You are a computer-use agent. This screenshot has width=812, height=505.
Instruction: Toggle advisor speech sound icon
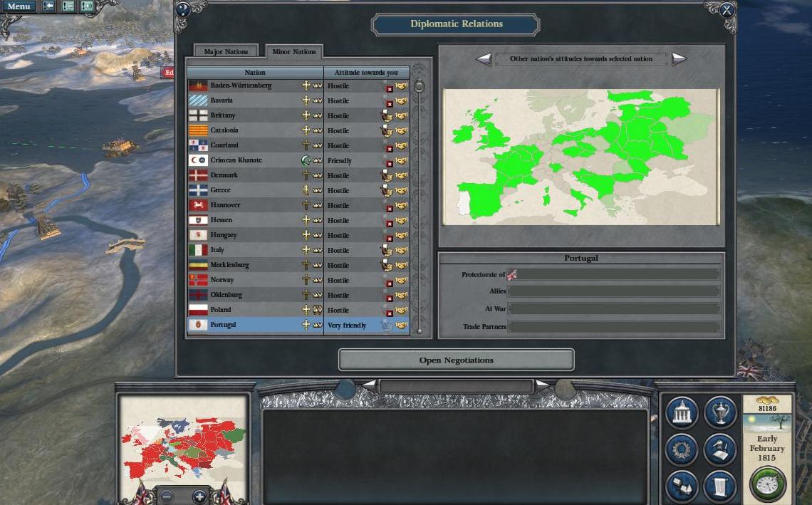[87, 6]
